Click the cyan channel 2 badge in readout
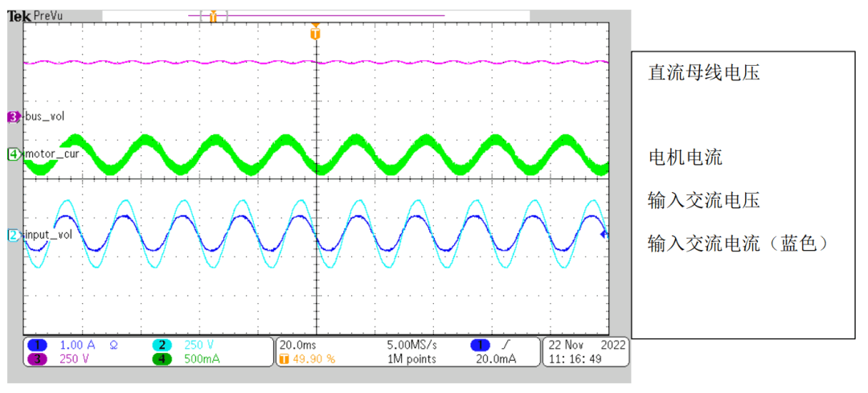Viewport: 868px width, 393px height. pyautogui.click(x=162, y=345)
